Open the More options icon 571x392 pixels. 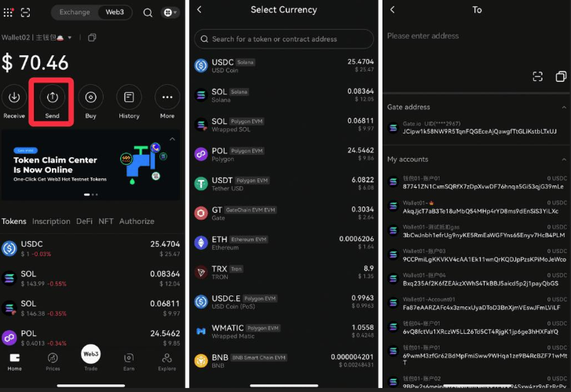(167, 97)
